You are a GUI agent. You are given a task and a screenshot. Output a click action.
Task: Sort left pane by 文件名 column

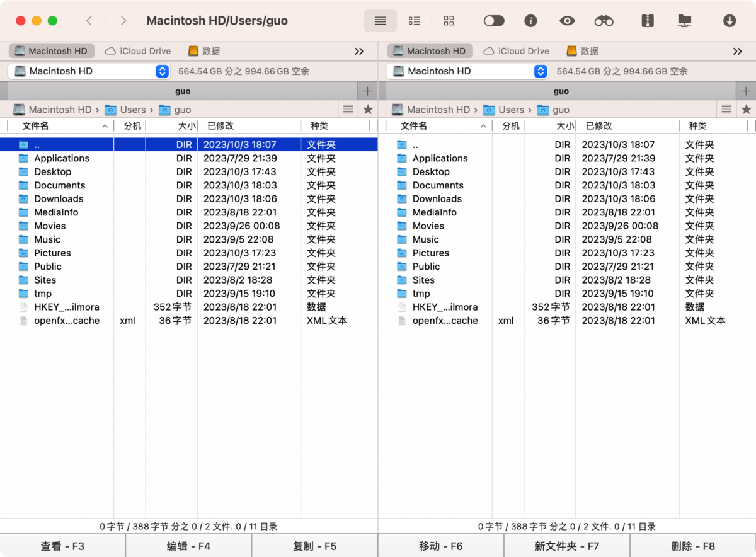[60, 126]
